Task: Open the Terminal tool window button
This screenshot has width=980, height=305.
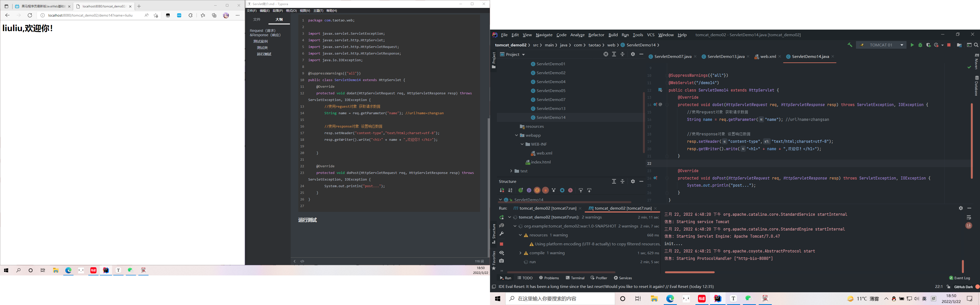Action: click(575, 278)
